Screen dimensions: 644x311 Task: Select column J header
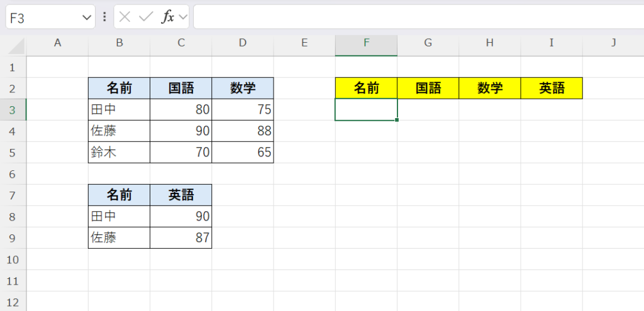click(x=613, y=43)
